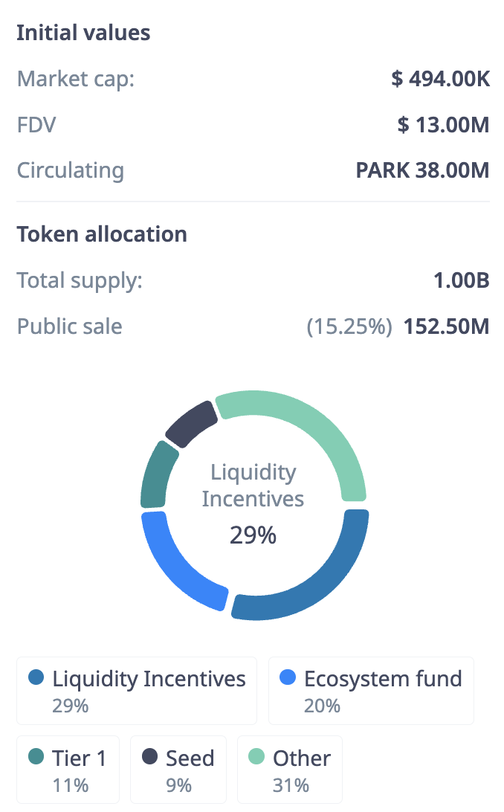This screenshot has height=812, width=504.
Task: Click the dark navy Seed donut segment
Action: (191, 424)
